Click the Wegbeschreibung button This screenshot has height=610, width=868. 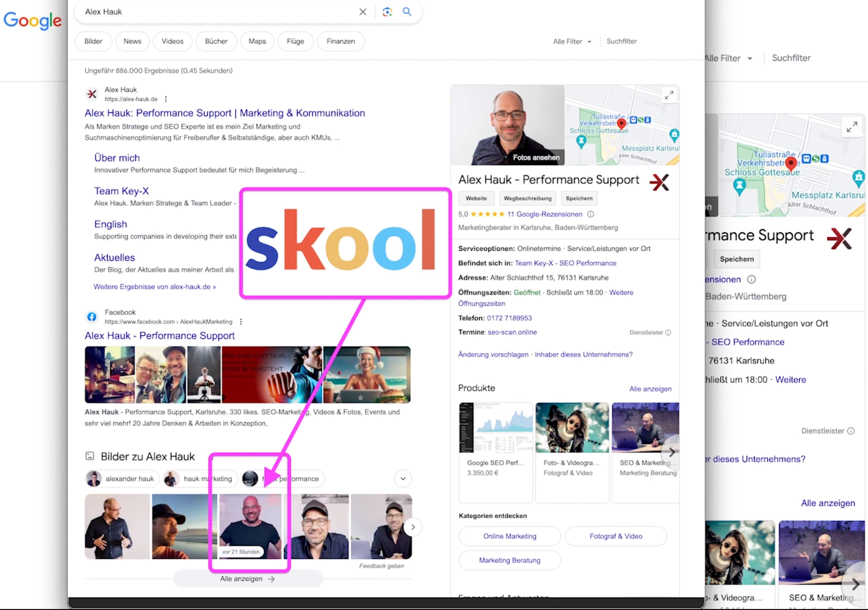pos(527,198)
